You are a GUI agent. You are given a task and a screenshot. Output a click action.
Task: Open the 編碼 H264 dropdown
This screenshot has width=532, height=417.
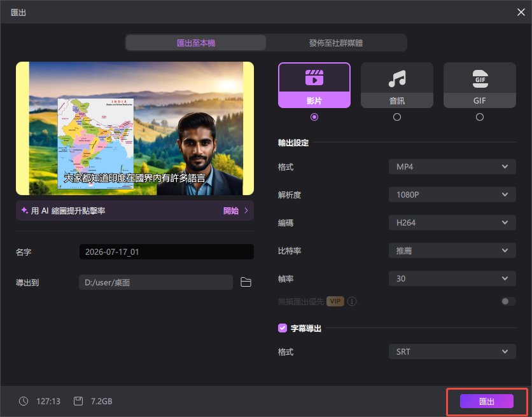pos(452,222)
